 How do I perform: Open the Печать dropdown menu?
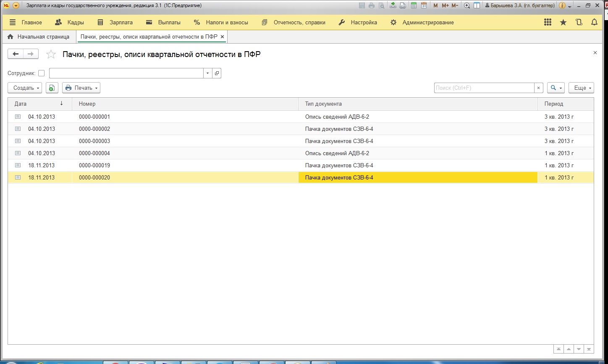[x=81, y=88]
